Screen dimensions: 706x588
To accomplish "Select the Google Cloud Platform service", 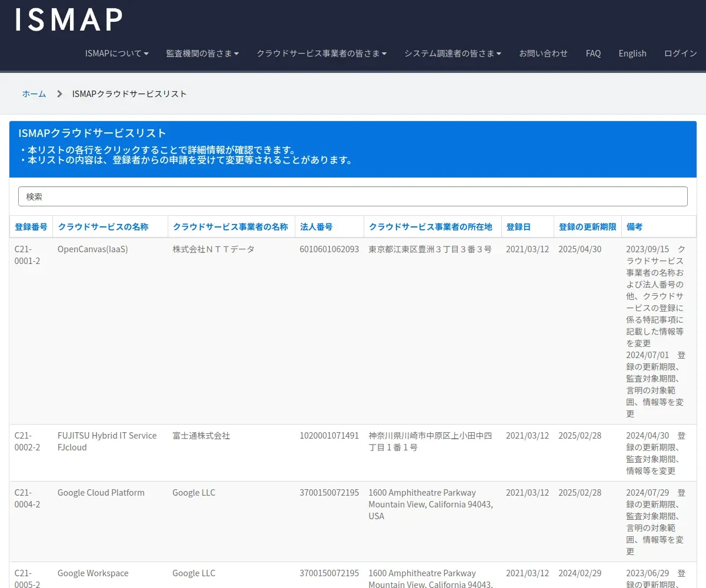I will [x=101, y=493].
